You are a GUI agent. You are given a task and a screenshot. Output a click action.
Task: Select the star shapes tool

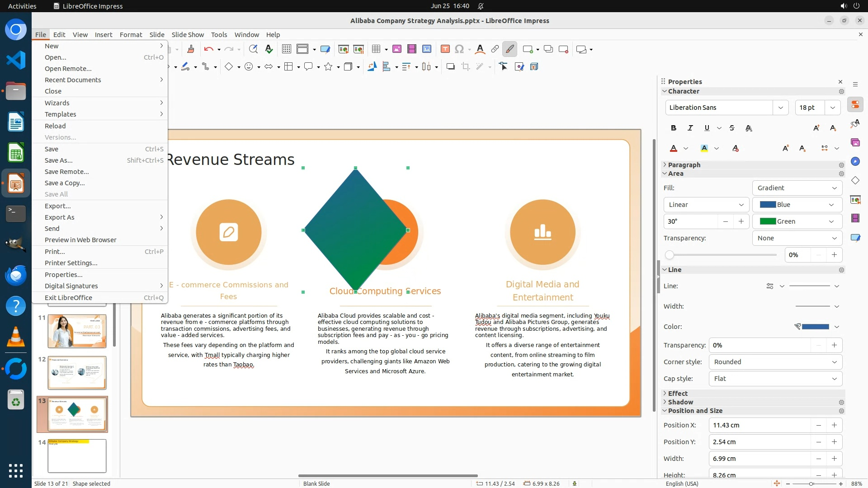tap(328, 66)
